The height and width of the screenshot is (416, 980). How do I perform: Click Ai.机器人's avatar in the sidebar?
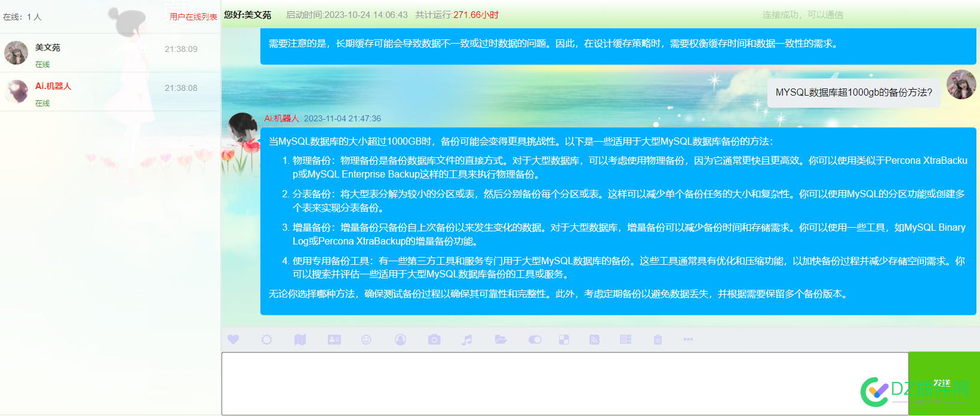(x=16, y=92)
